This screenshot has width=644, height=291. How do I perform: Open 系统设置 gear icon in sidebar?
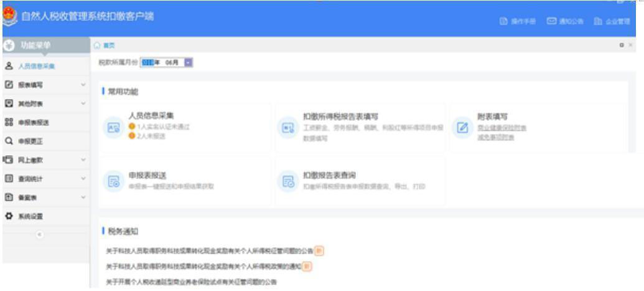9,216
